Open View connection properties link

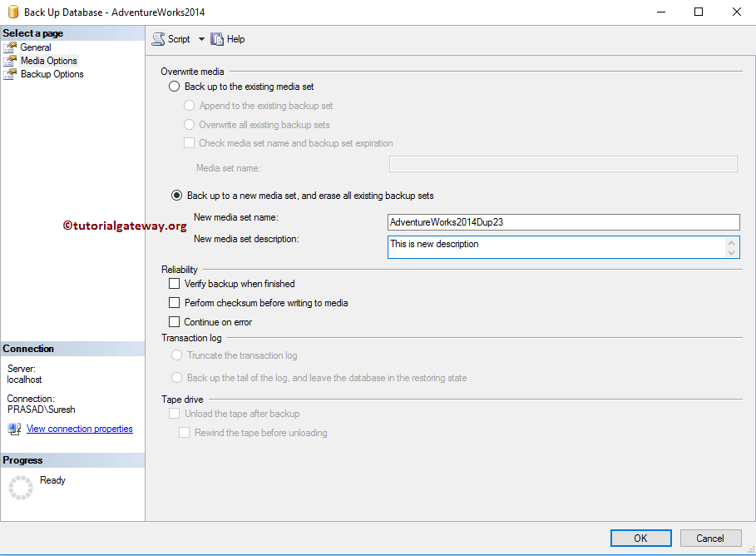coord(80,429)
